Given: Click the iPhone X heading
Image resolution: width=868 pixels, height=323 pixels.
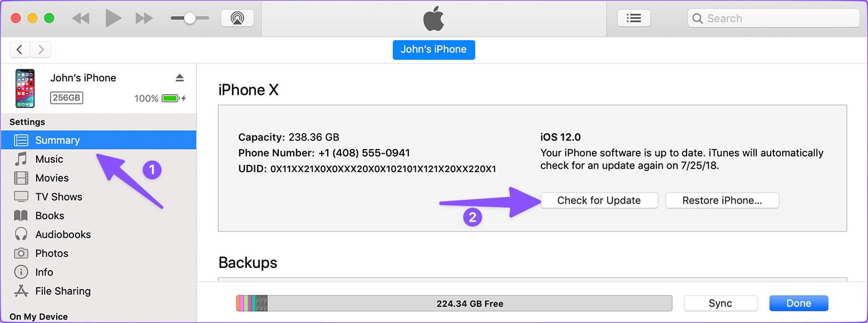Looking at the screenshot, I should pos(248,90).
